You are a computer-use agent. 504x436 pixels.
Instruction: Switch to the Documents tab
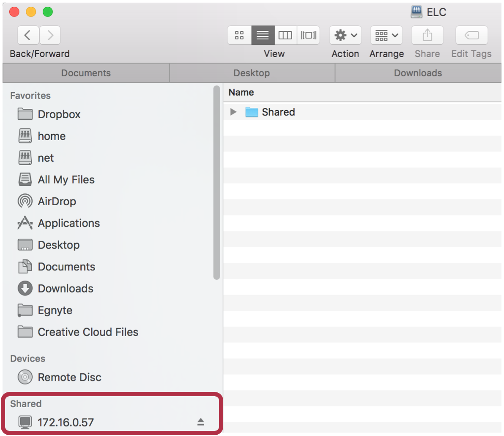click(x=86, y=73)
